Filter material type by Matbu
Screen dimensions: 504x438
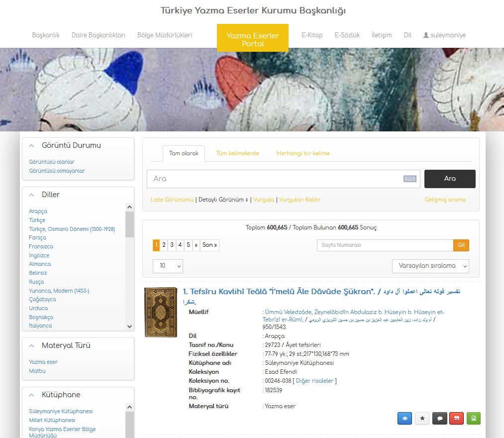37,371
